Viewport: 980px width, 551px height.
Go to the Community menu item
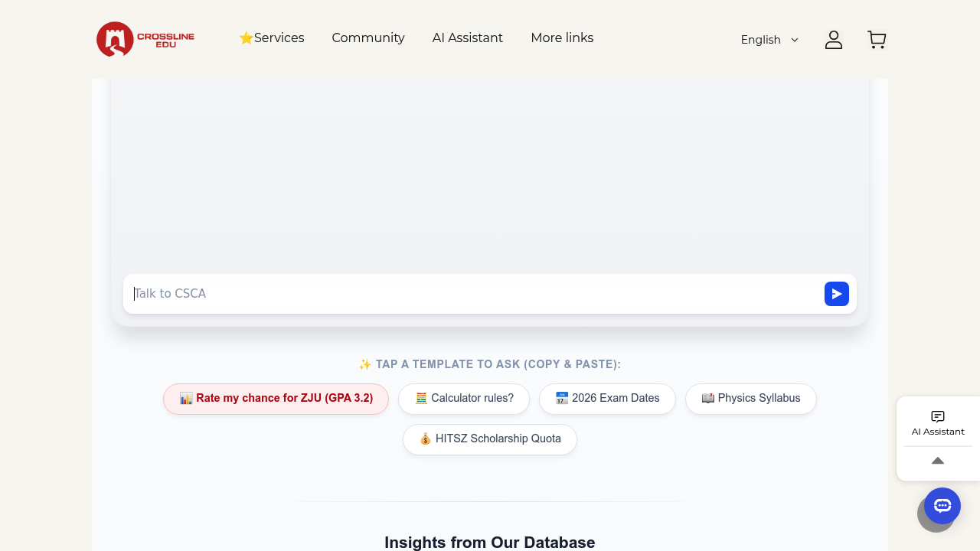tap(368, 38)
